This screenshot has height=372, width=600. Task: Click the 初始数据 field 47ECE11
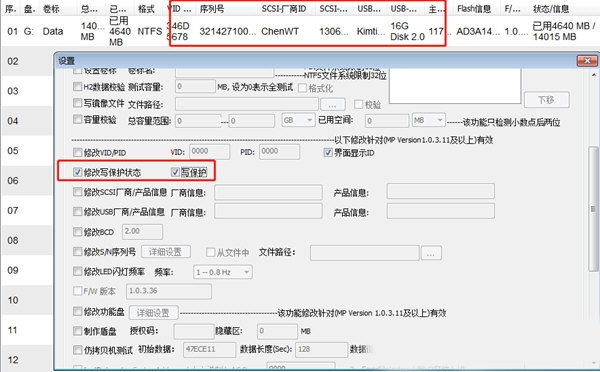coord(209,349)
